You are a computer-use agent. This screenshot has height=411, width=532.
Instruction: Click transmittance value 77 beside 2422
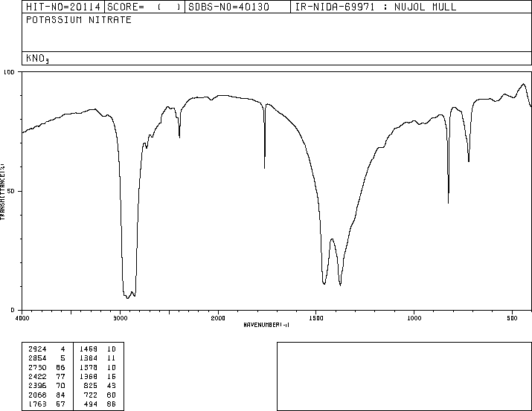60,376
